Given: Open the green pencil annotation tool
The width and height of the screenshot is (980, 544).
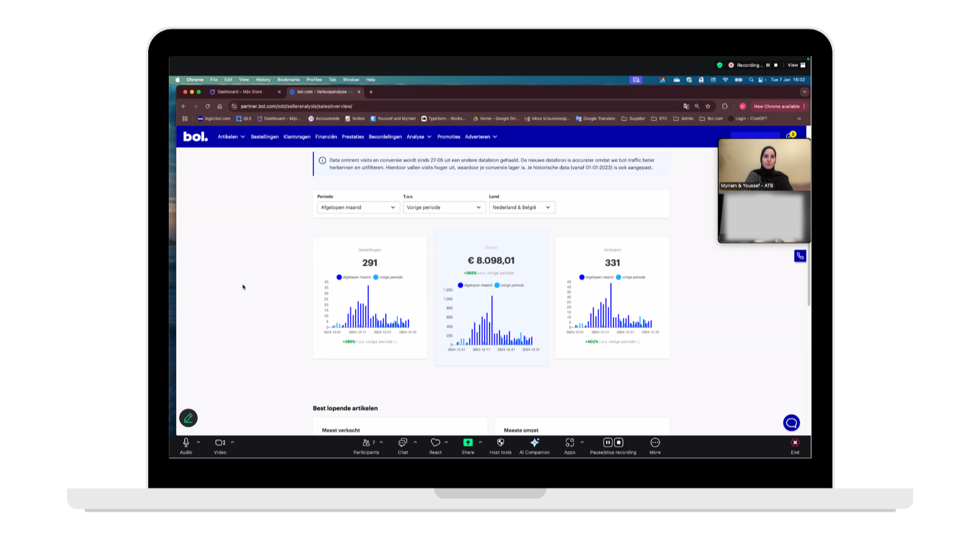Looking at the screenshot, I should pos(188,418).
